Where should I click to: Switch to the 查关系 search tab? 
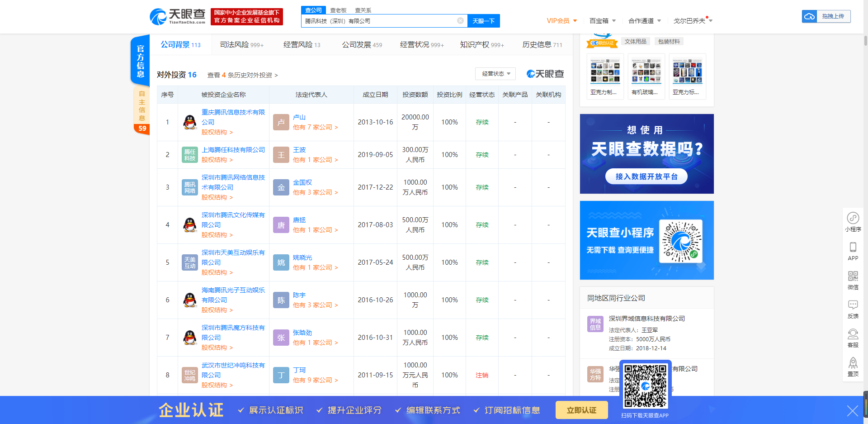pos(363,10)
